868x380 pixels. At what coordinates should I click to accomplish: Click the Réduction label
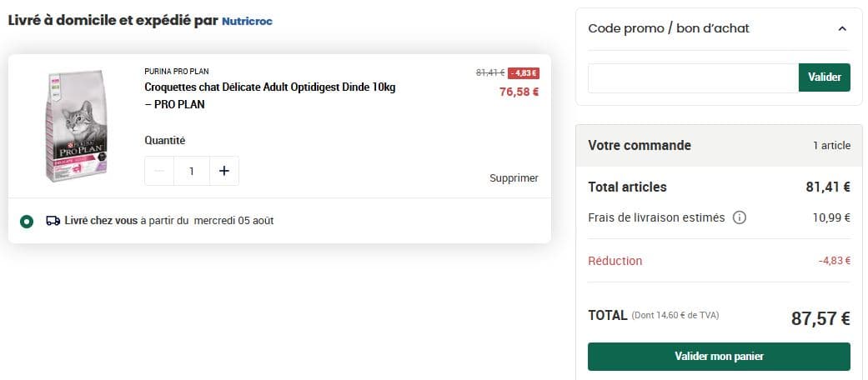(x=615, y=261)
